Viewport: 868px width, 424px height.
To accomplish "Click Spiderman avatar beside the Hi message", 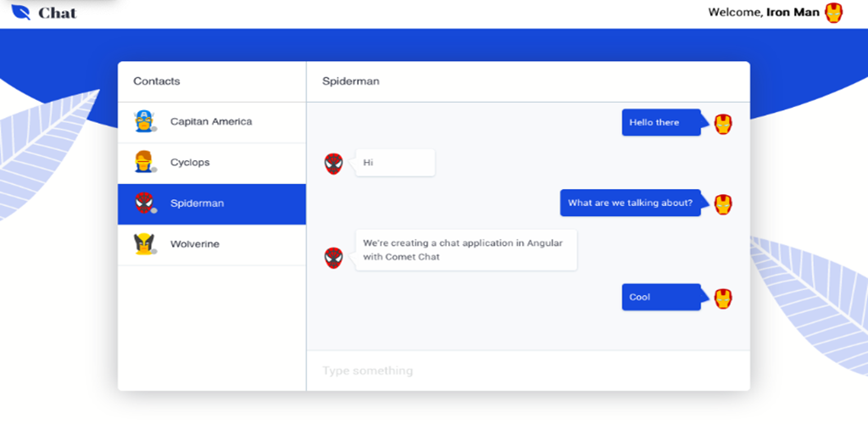I will click(333, 164).
